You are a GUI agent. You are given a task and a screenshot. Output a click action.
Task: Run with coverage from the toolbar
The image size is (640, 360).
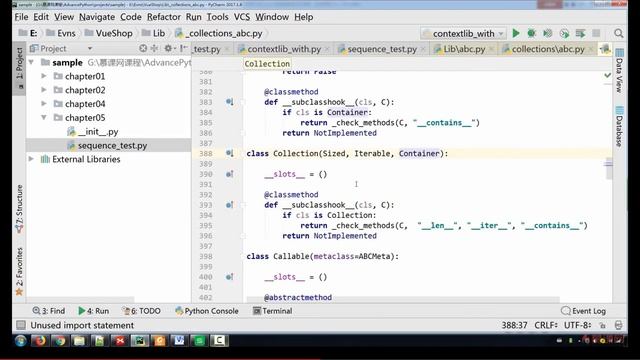pos(548,33)
